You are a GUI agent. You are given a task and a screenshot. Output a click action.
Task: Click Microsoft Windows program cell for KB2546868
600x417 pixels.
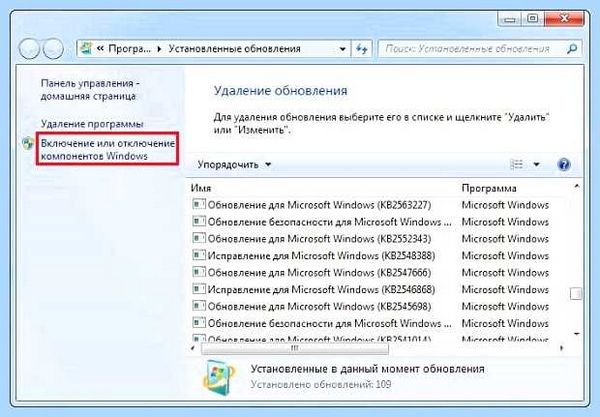505,289
